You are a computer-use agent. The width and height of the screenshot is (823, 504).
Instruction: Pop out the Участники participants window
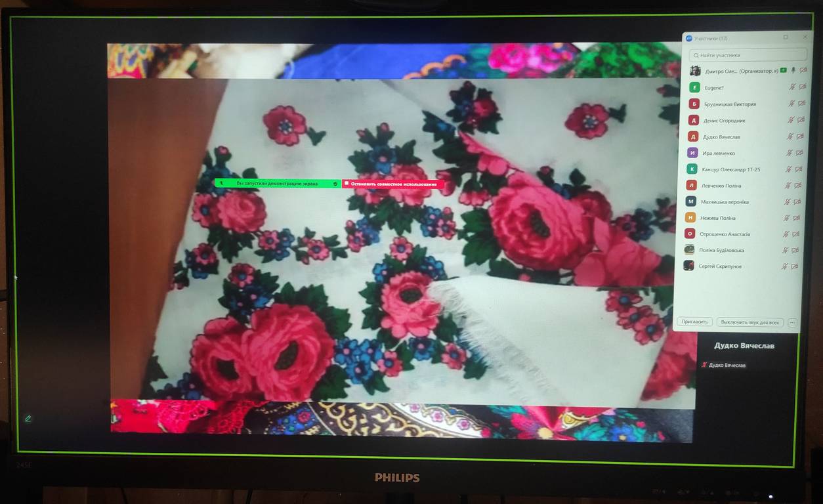[x=786, y=38]
